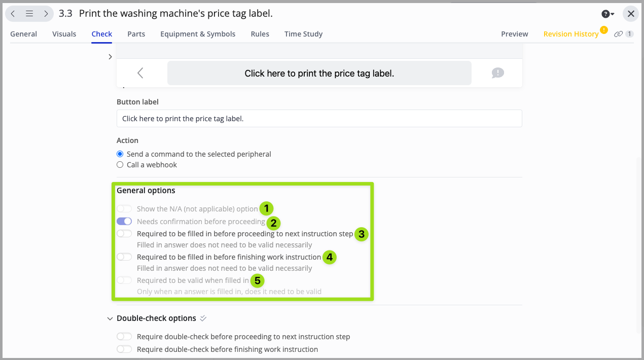Open the help question mark menu
The image size is (644, 360).
tap(607, 14)
